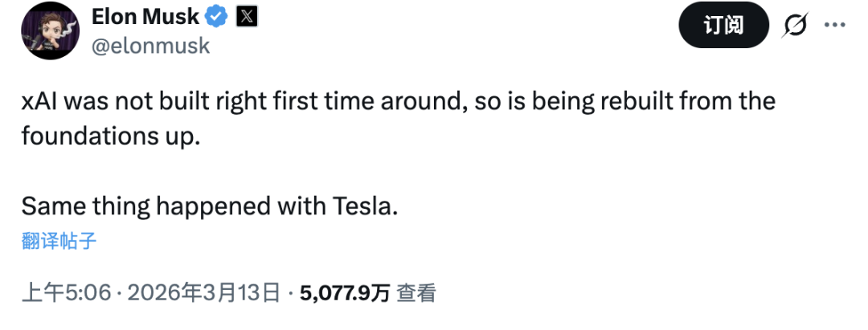Image resolution: width=868 pixels, height=330 pixels.
Task: Click the black X affiliation badge
Action: pos(245,15)
